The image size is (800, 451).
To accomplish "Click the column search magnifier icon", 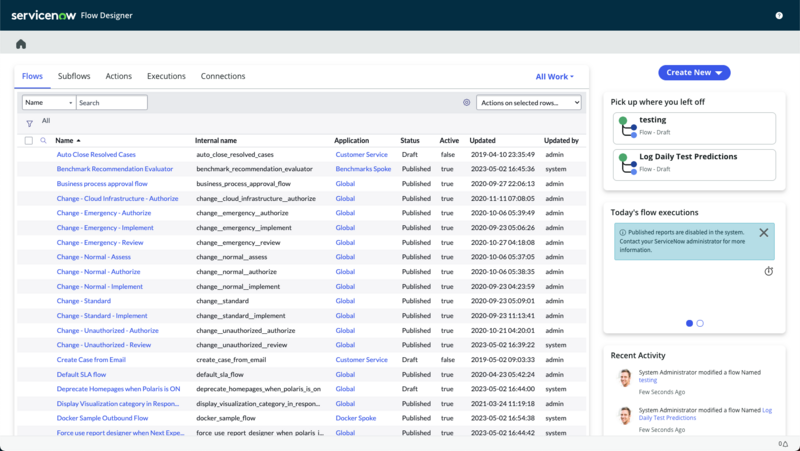I will (x=43, y=140).
